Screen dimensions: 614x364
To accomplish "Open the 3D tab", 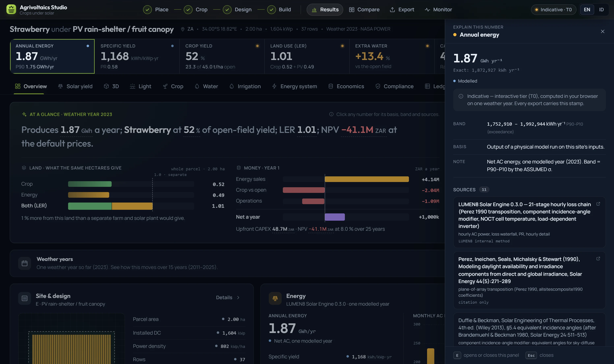I will (111, 86).
